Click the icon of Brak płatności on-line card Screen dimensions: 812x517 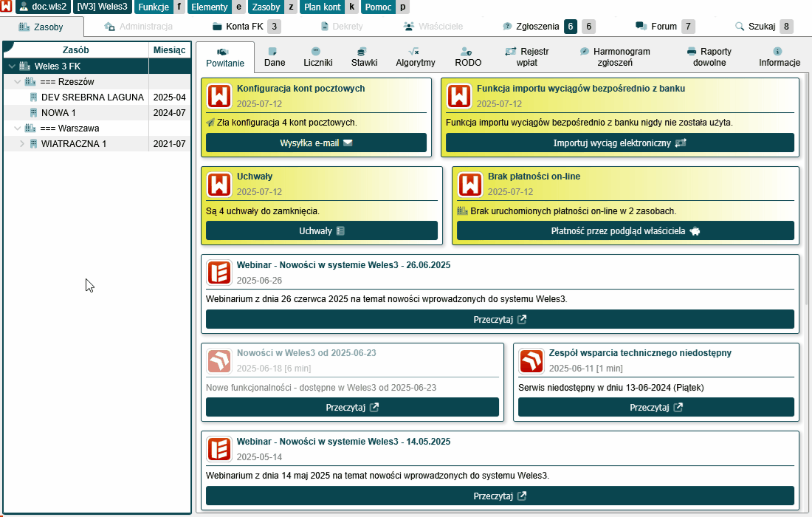pos(469,185)
